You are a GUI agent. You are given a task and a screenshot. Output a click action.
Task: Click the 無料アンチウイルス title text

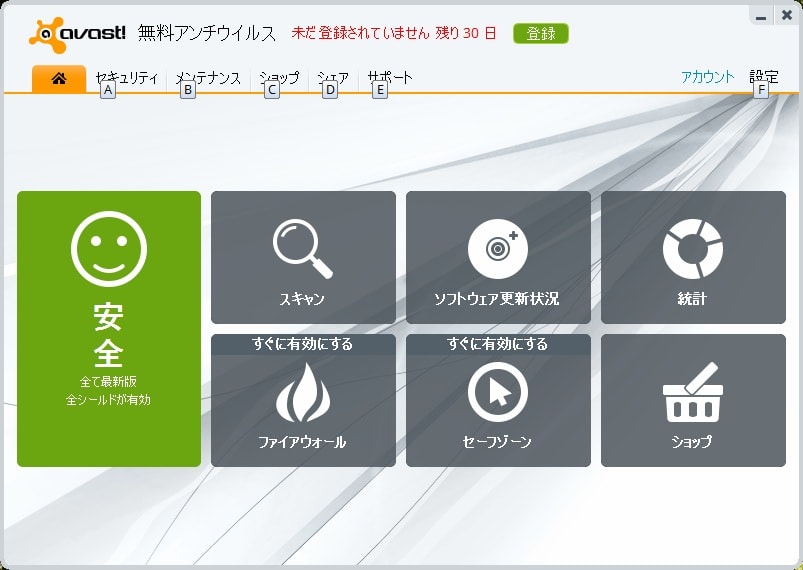(207, 33)
